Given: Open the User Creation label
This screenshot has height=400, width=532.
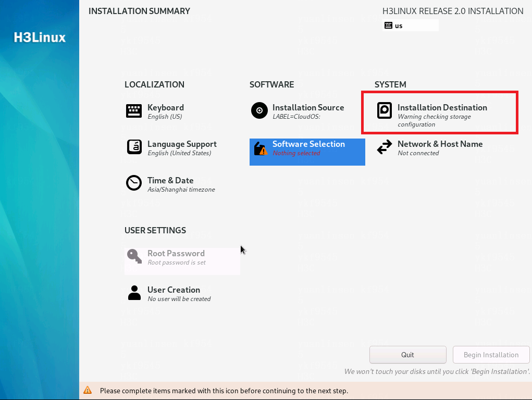Looking at the screenshot, I should point(174,290).
